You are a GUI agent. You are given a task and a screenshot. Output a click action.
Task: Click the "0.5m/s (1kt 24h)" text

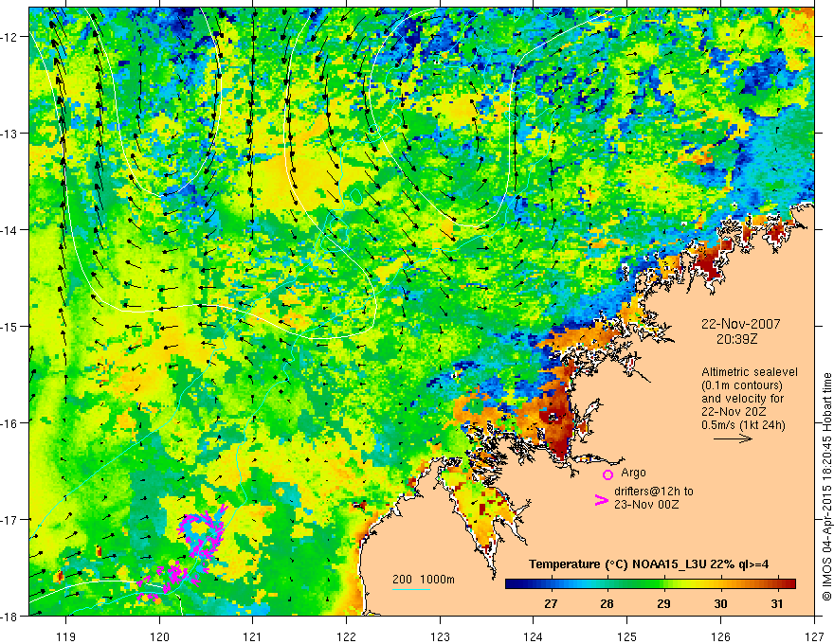744,425
